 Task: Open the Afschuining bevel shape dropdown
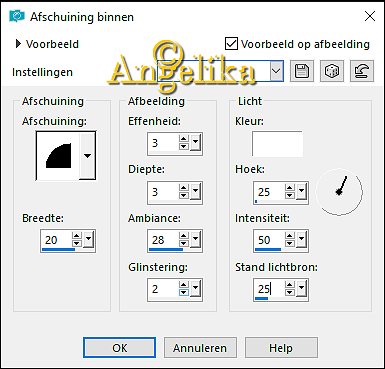click(87, 156)
